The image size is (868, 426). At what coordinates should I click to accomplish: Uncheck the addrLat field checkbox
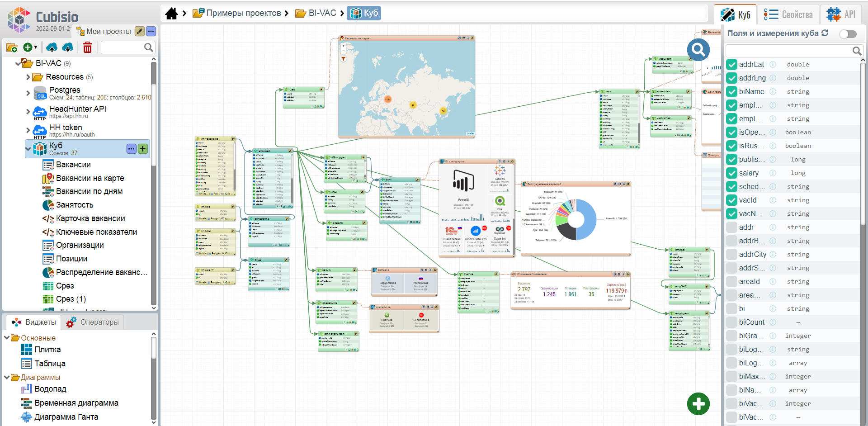pos(731,65)
